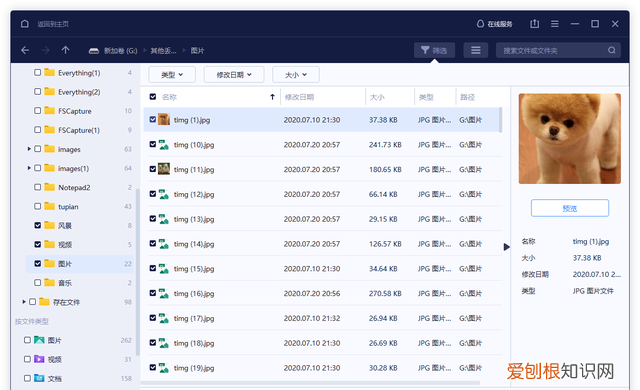Click the 视频 folder icon
Image resolution: width=640 pixels, height=390 pixels.
(x=49, y=244)
